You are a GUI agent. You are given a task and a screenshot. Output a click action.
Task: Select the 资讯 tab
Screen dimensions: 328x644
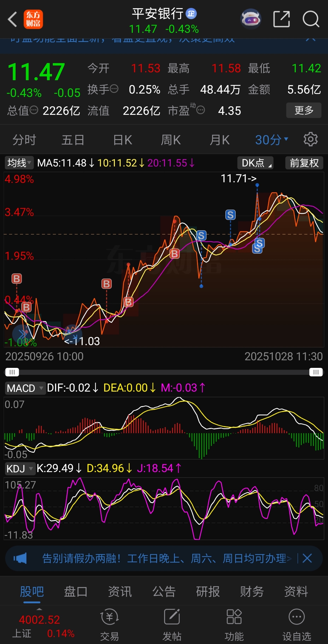pos(120,591)
